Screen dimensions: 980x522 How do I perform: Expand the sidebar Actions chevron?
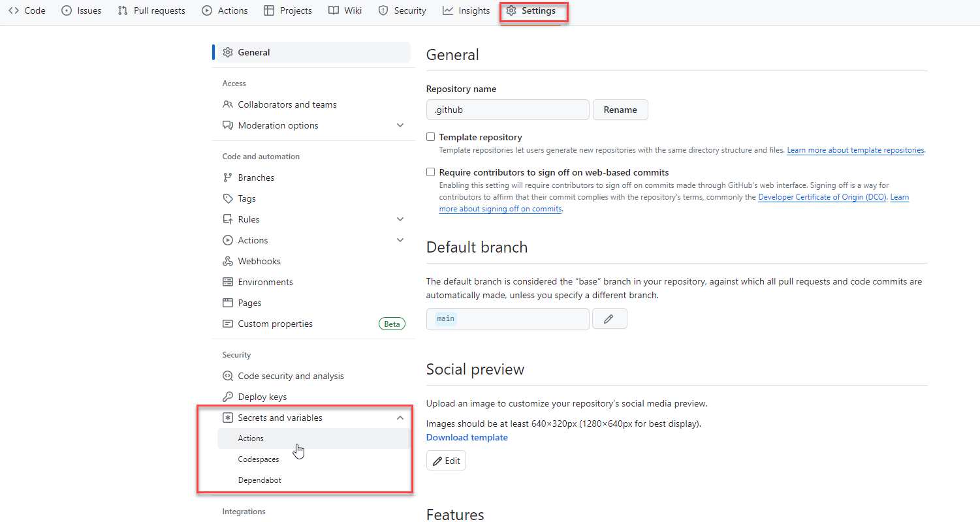tap(400, 240)
